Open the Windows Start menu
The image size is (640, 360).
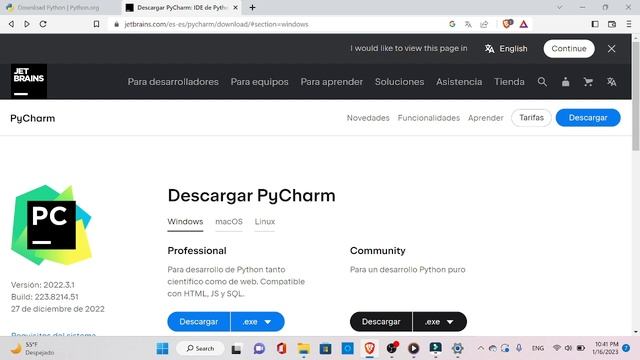point(162,349)
